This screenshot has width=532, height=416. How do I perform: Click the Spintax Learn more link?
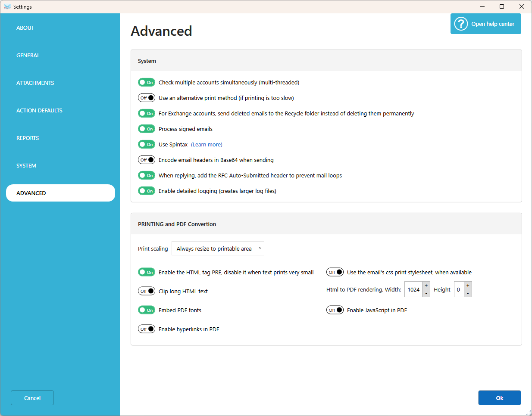click(x=207, y=145)
